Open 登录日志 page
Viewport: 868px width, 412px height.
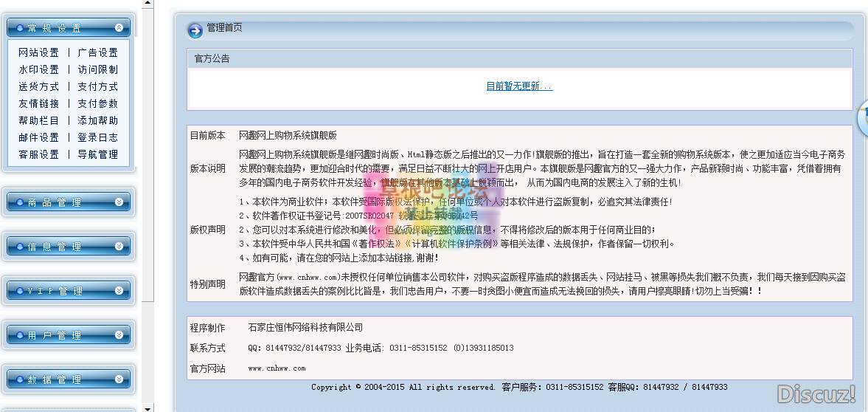98,137
